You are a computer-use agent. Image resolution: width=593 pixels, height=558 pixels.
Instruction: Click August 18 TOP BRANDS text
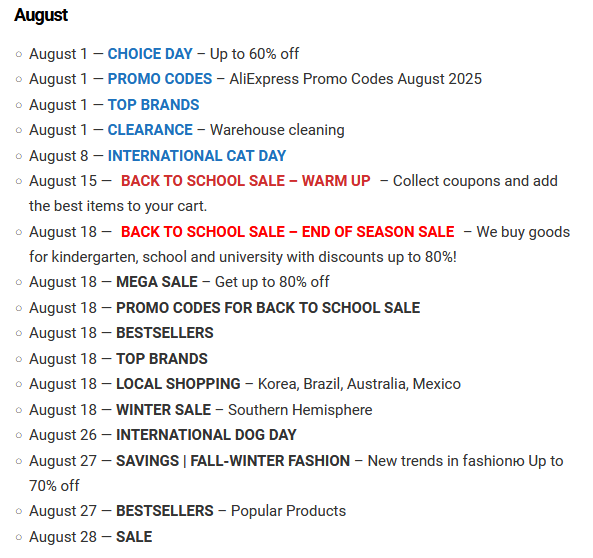162,359
